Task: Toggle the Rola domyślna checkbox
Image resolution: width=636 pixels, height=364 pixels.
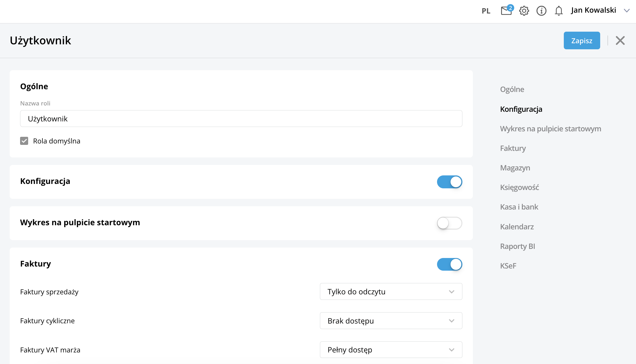Action: 24,141
